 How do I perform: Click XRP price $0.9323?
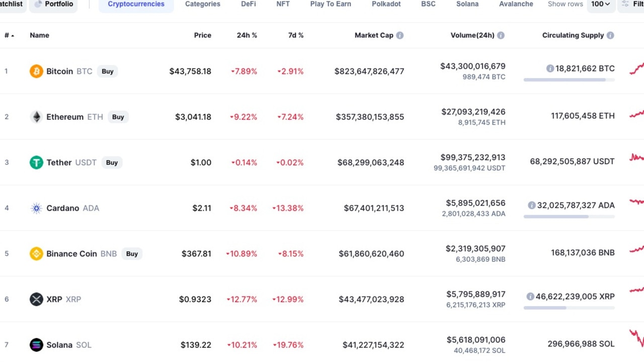tap(195, 299)
